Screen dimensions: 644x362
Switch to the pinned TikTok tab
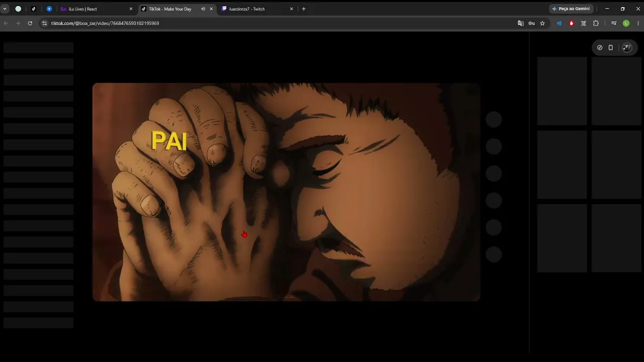pyautogui.click(x=34, y=9)
